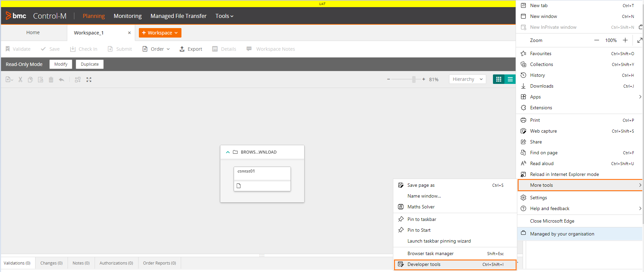The height and width of the screenshot is (272, 644).
Task: Adjust the workspace zoom slider handle
Action: (x=414, y=79)
